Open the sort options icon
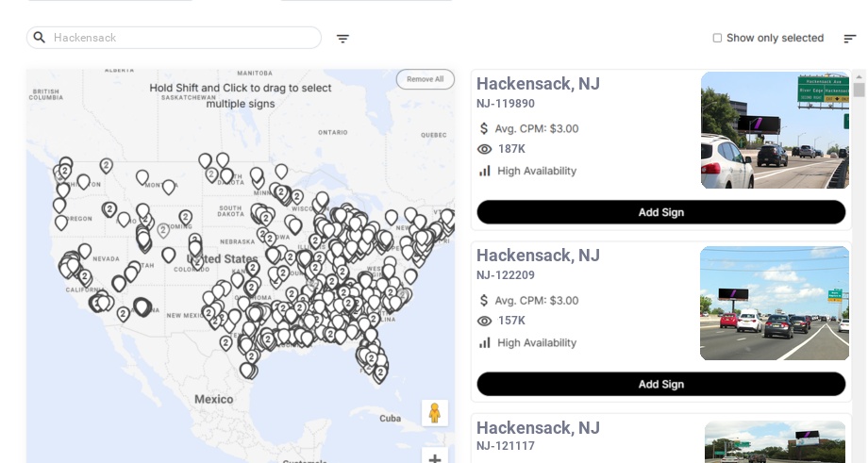This screenshot has width=868, height=463. point(849,39)
